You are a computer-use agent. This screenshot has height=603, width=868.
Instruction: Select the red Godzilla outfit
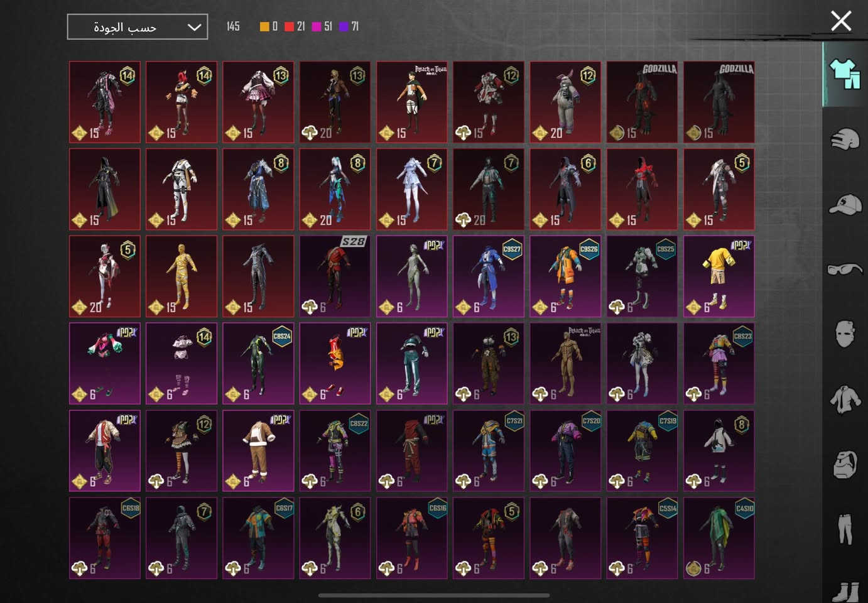tap(642, 102)
